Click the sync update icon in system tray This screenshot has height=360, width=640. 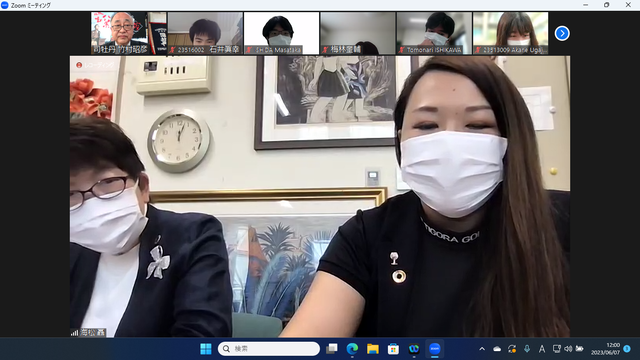point(512,349)
